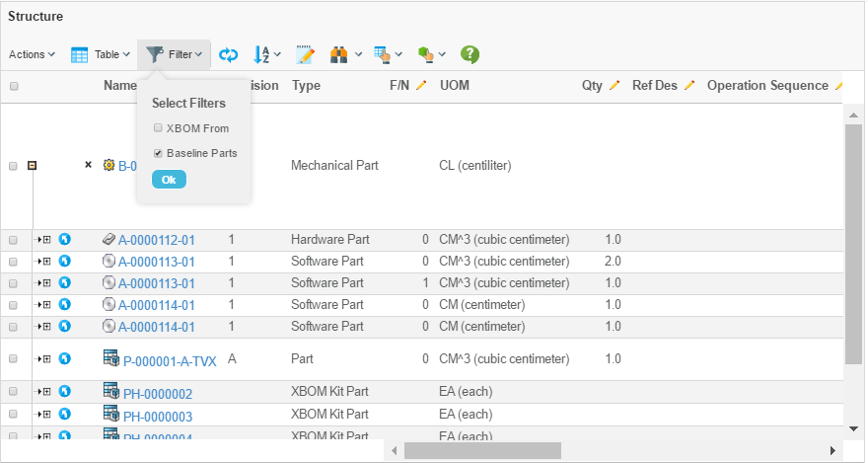Open the PH-0000003 part link
Screen dimensions: 868x463
157,417
